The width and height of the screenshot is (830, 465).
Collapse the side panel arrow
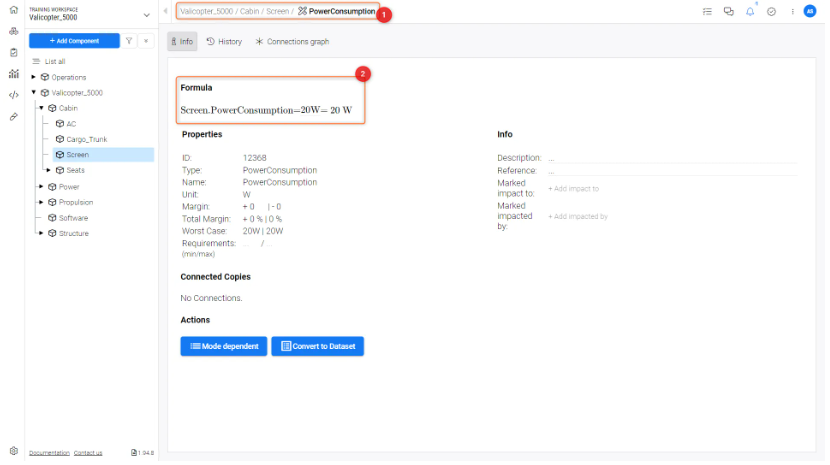coord(166,11)
